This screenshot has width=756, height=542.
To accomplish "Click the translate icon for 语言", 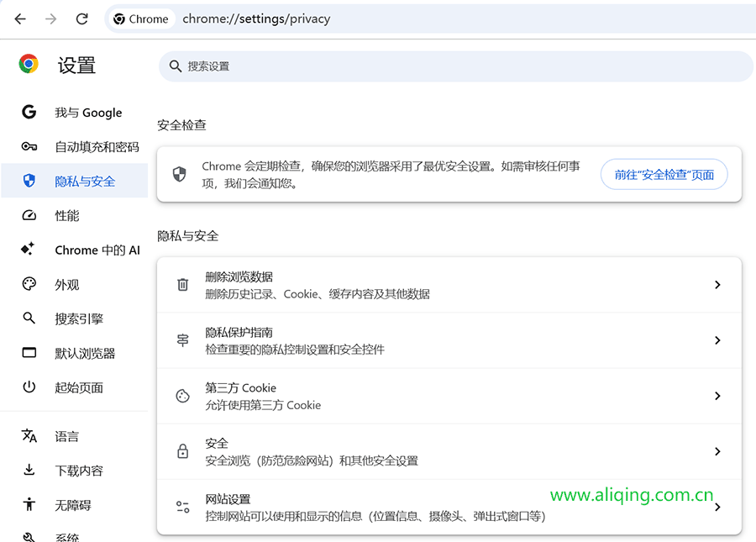I will 29,436.
